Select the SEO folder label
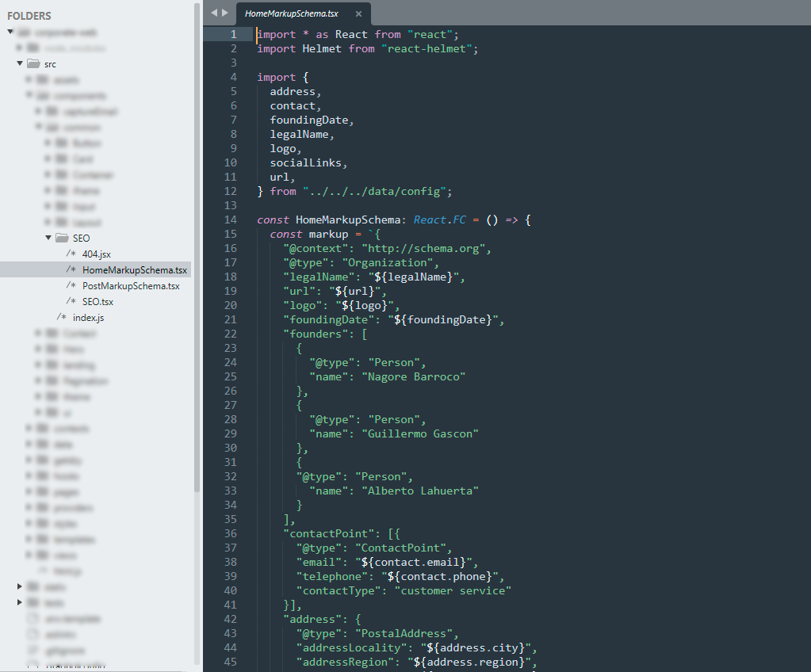 pos(81,239)
